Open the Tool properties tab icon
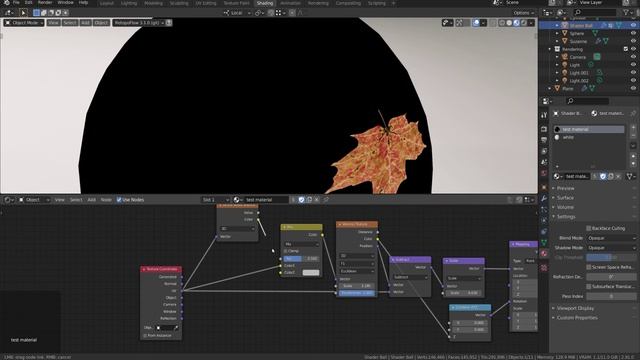The width and height of the screenshot is (640, 360). pos(544,116)
